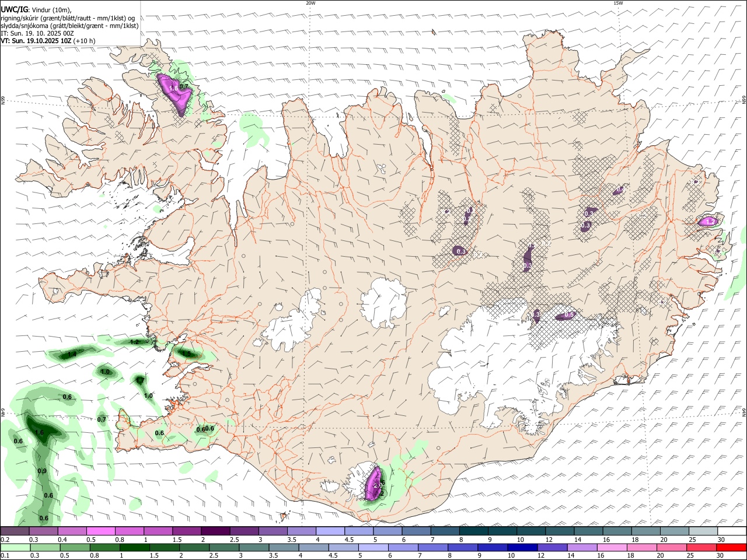Viewport: 747px width, 560px height.
Task: Click the 14 label in the bottom legend row
Action: [x=571, y=555]
